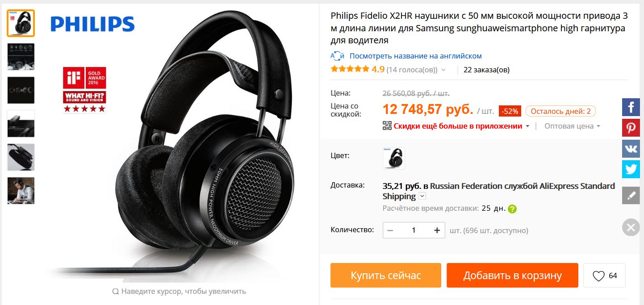
Task: Click Добавить в корзину button
Action: point(512,276)
